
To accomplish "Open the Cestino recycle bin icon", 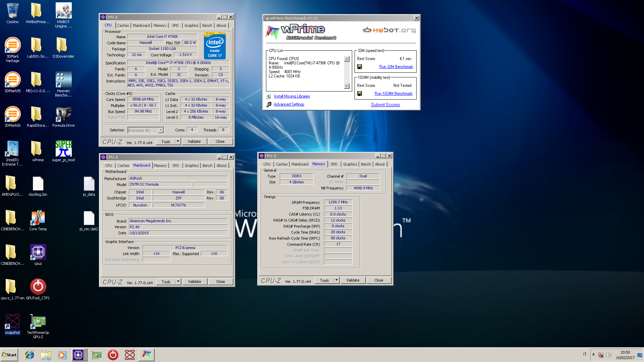I will (12, 13).
